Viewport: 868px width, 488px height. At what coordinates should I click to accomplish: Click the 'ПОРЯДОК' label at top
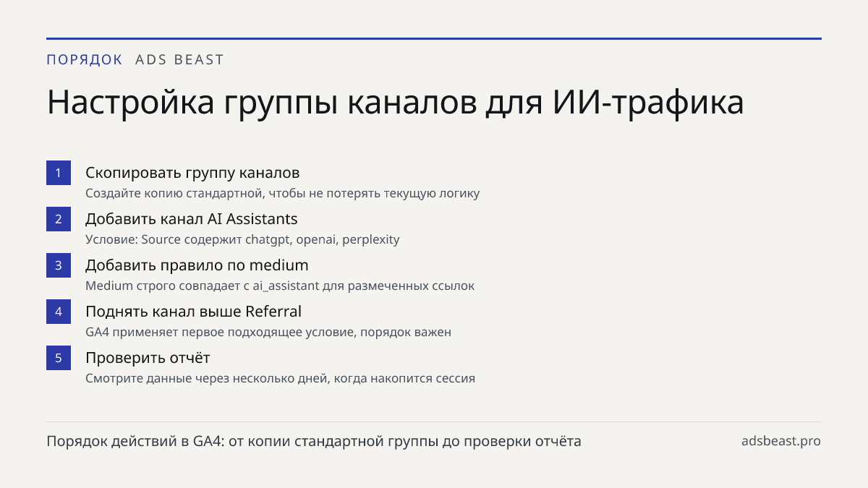[85, 60]
